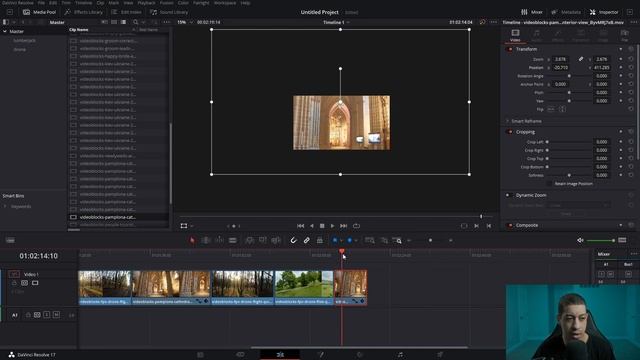Click the blue Flag marker icon
Image resolution: width=640 pixels, height=360 pixels.
(335, 240)
